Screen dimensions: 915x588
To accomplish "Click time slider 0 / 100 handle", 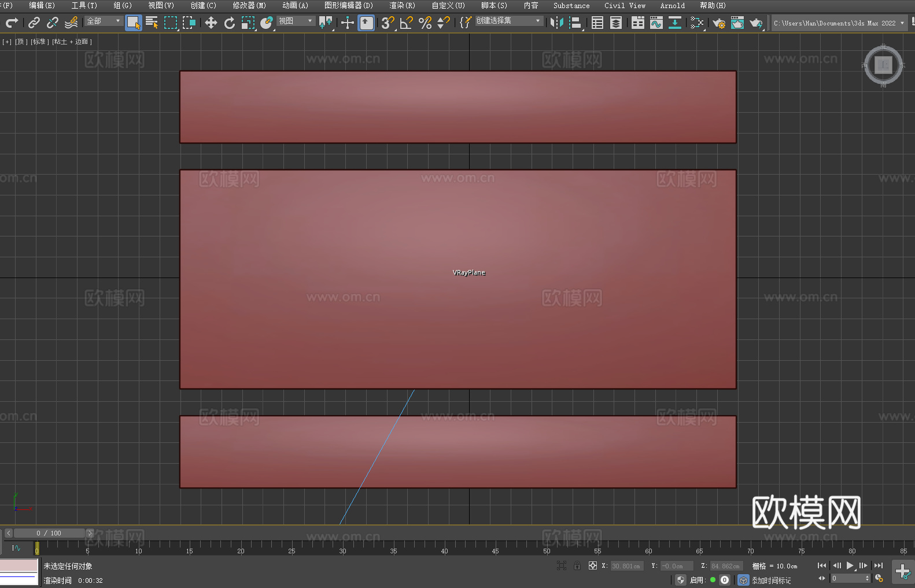I will click(x=49, y=533).
